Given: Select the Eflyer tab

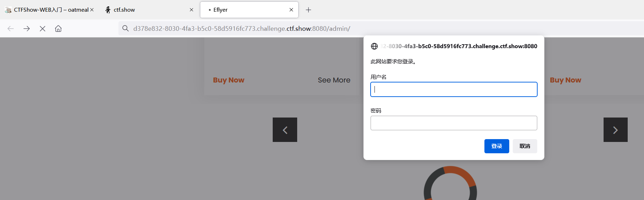Looking at the screenshot, I should (249, 10).
